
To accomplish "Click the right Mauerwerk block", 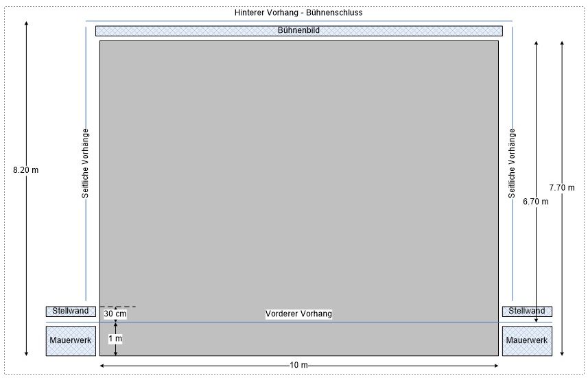I will tap(527, 341).
